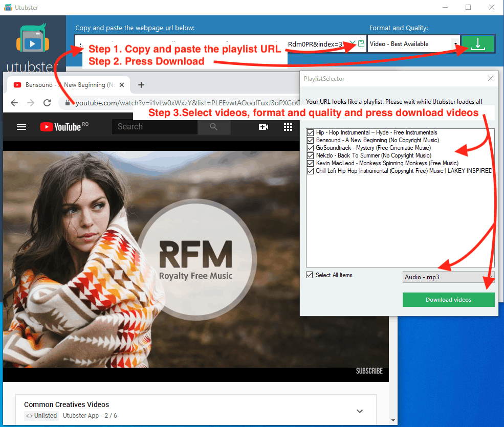
Task: Open the Audio - mp3 format dropdown
Action: coord(448,277)
